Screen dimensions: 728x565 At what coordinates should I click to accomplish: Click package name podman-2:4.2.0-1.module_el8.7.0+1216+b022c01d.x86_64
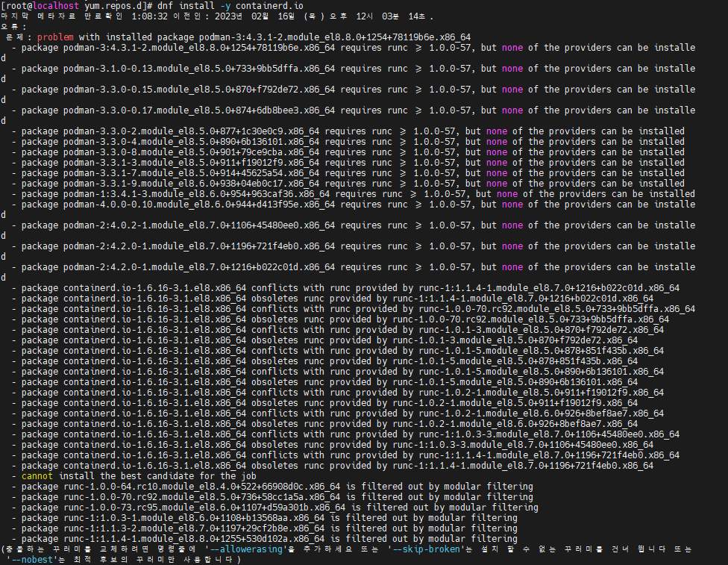tap(198, 267)
